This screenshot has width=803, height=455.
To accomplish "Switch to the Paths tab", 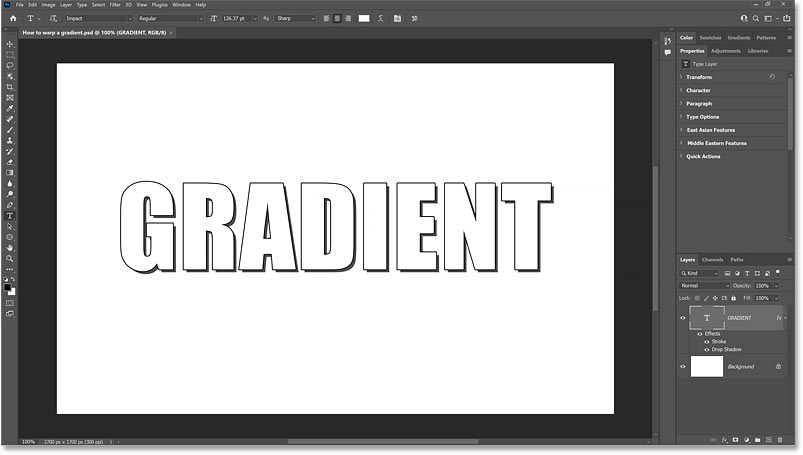I will click(736, 260).
